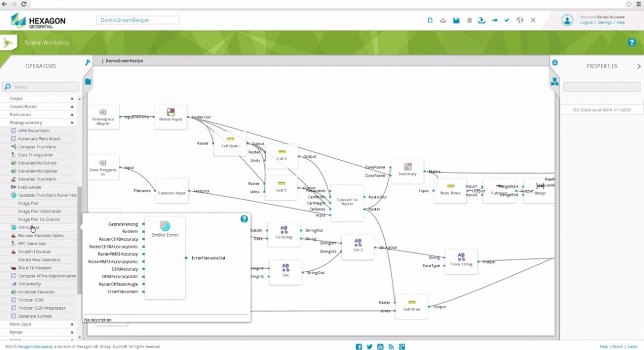This screenshot has height=350, width=644.
Task: Click the browser bookmark star icon
Action: pos(629,4)
